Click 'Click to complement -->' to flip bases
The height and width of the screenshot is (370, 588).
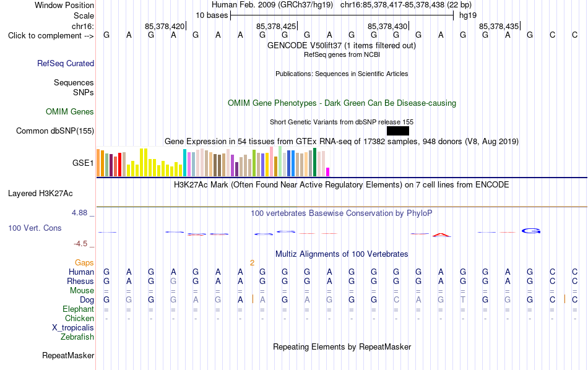[51, 36]
